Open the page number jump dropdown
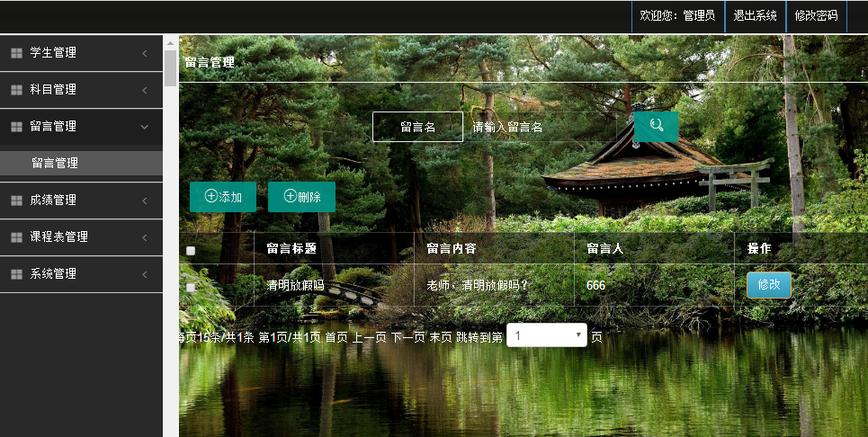Viewport: 868px width, 437px height. click(546, 335)
